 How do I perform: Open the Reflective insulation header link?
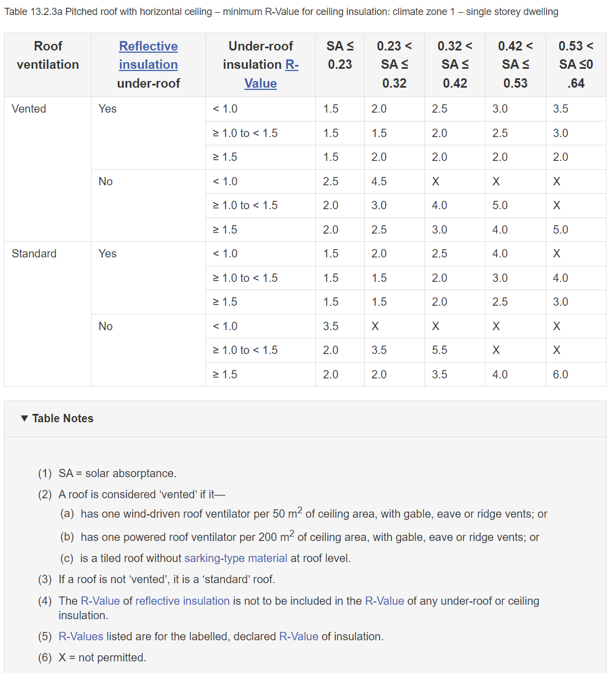click(148, 55)
